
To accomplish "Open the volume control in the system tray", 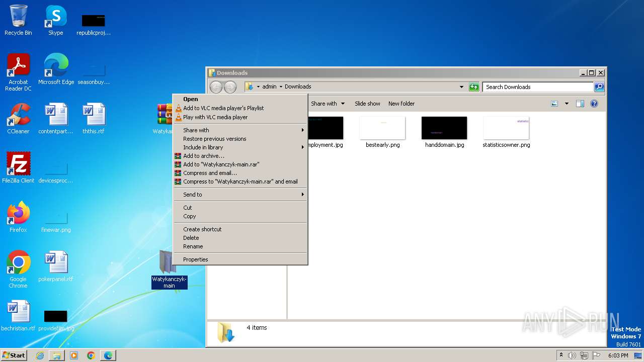I will pos(572,355).
